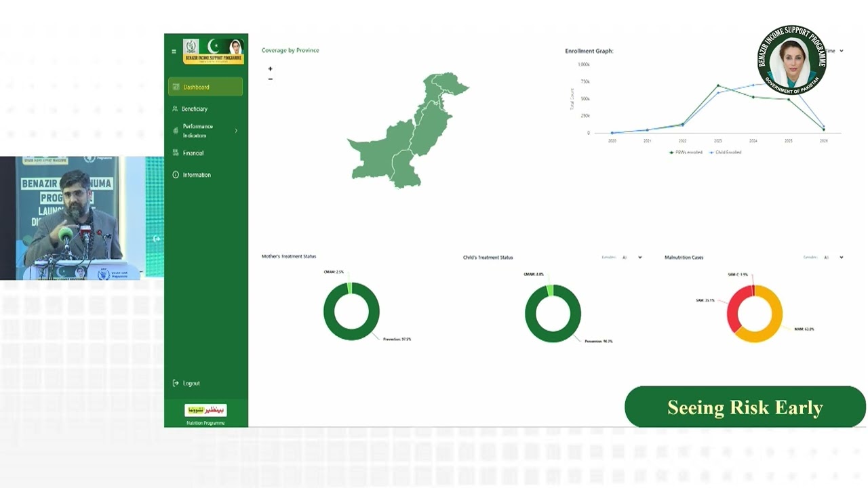Image resolution: width=868 pixels, height=488 pixels.
Task: Open the Dashboard icon in the sidebar
Action: coord(176,87)
